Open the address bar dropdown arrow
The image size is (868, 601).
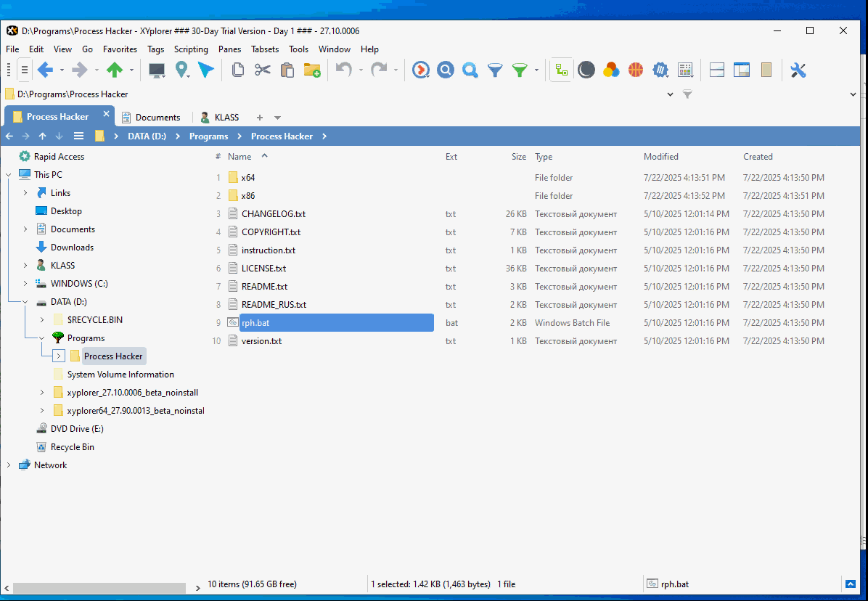coord(670,94)
